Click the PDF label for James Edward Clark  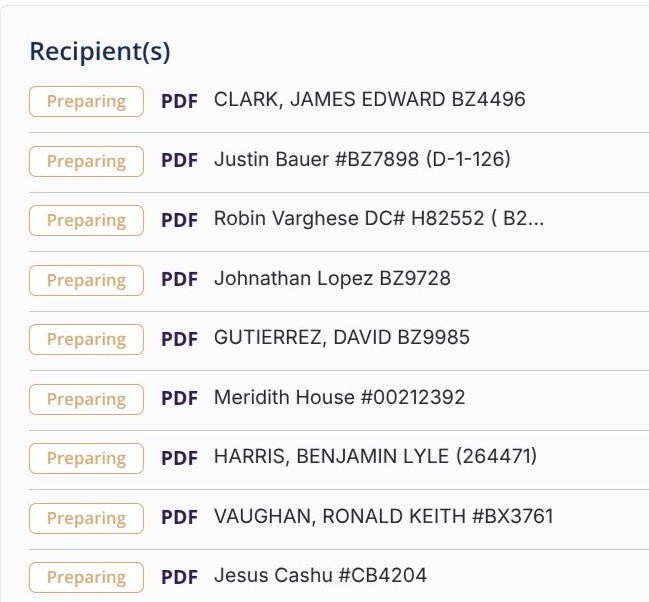tap(179, 101)
